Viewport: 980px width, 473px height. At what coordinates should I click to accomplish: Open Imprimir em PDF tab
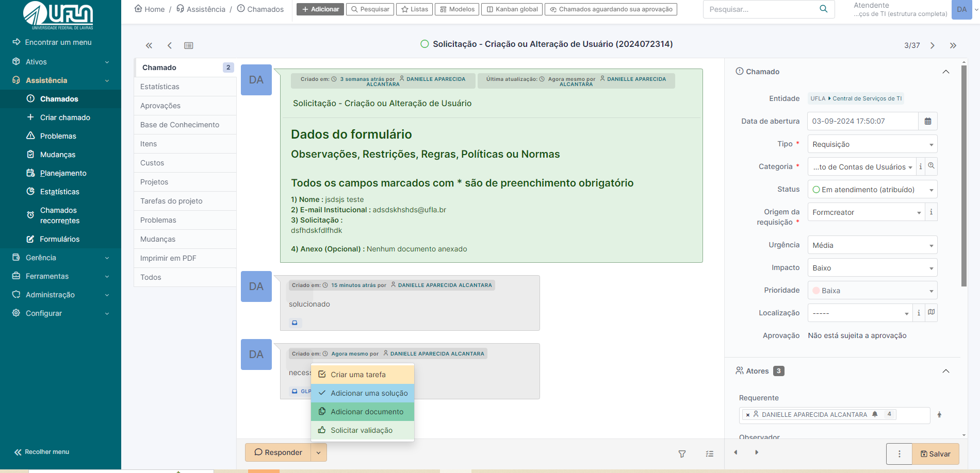tap(185, 258)
